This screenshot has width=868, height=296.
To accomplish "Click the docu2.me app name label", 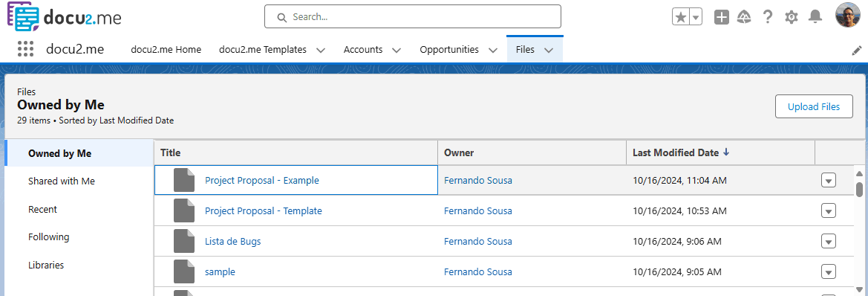I will [x=75, y=49].
